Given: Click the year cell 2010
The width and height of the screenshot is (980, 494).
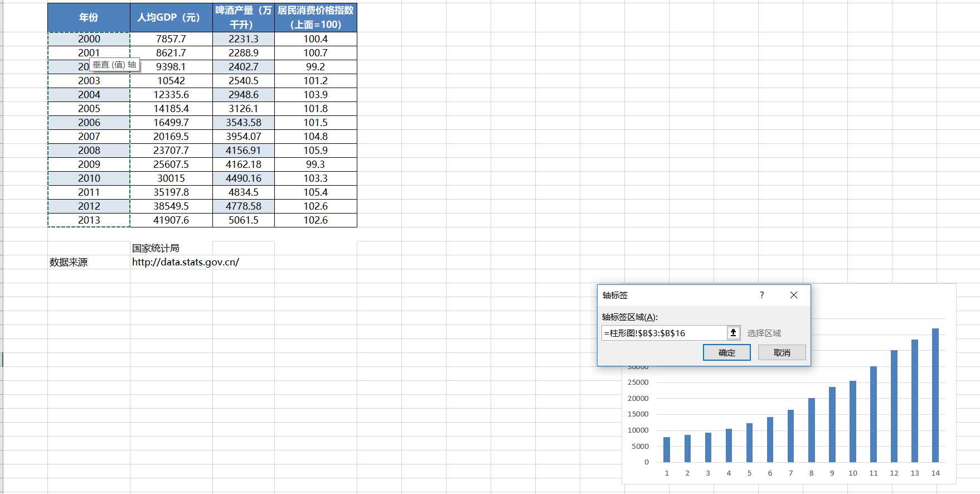Looking at the screenshot, I should [x=89, y=178].
